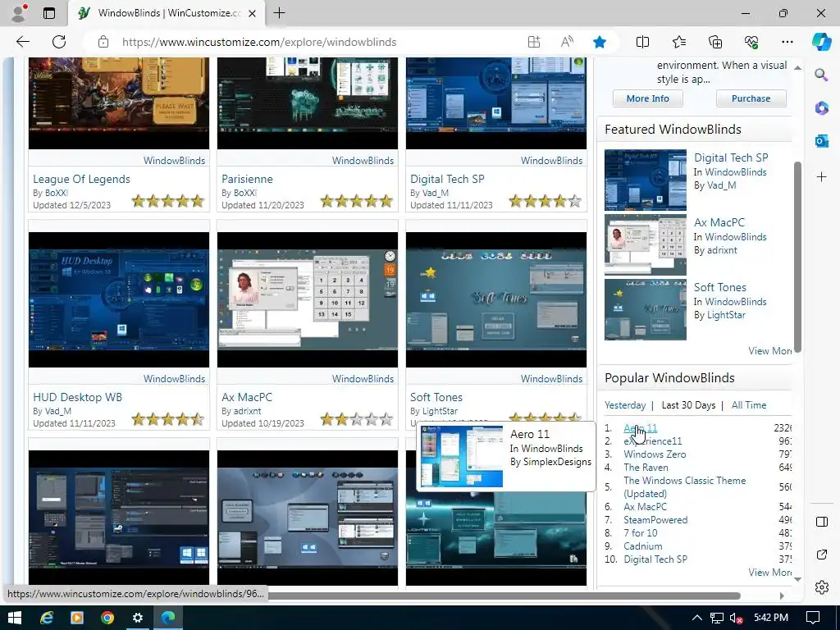Open Cadnium in popular list
Screen dimensions: 840x630
[643, 546]
